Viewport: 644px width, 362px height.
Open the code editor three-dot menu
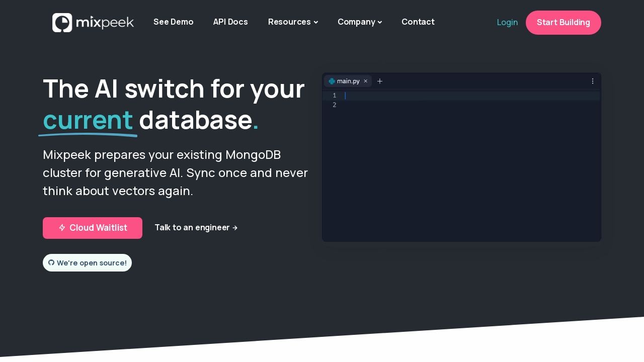pos(593,81)
